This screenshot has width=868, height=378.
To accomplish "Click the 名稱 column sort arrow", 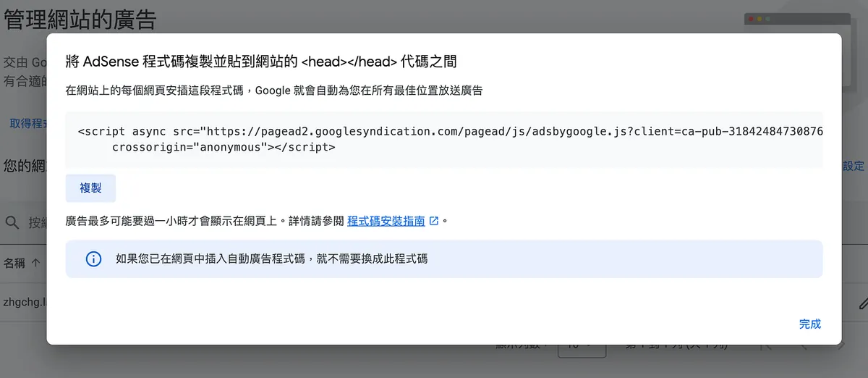I will [36, 263].
